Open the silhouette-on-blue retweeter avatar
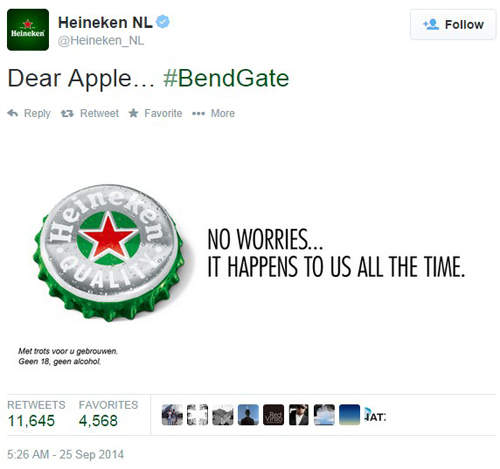 [248, 415]
